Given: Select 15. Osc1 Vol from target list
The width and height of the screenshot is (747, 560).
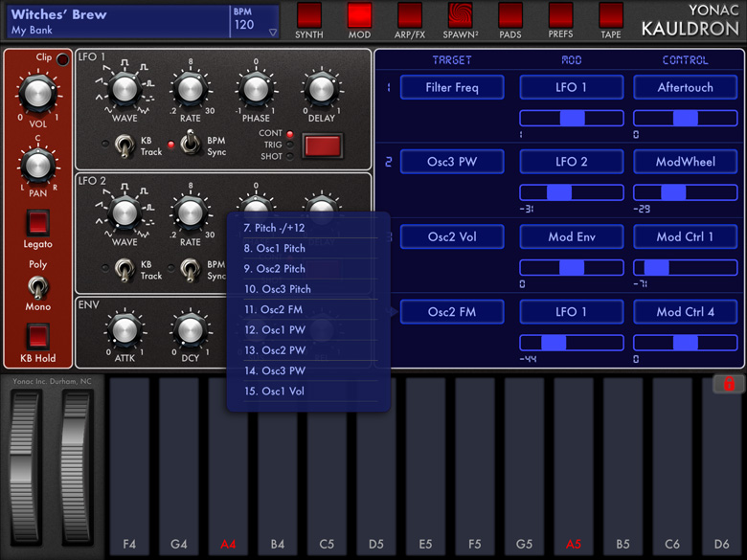Looking at the screenshot, I should pos(309,392).
